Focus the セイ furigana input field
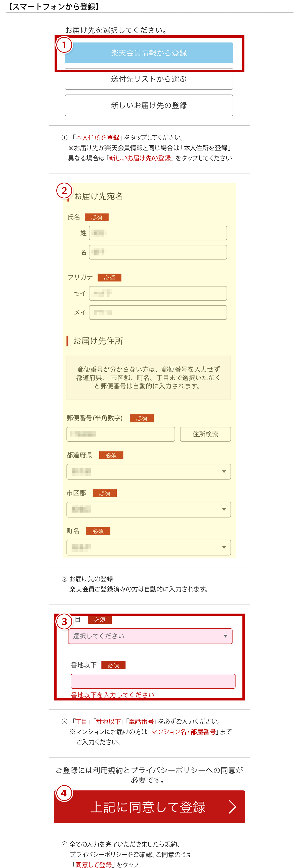Screen dimensions: 299x868 158,293
